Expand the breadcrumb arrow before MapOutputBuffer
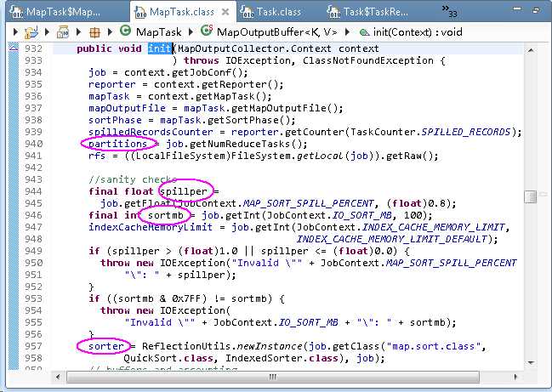 191,32
